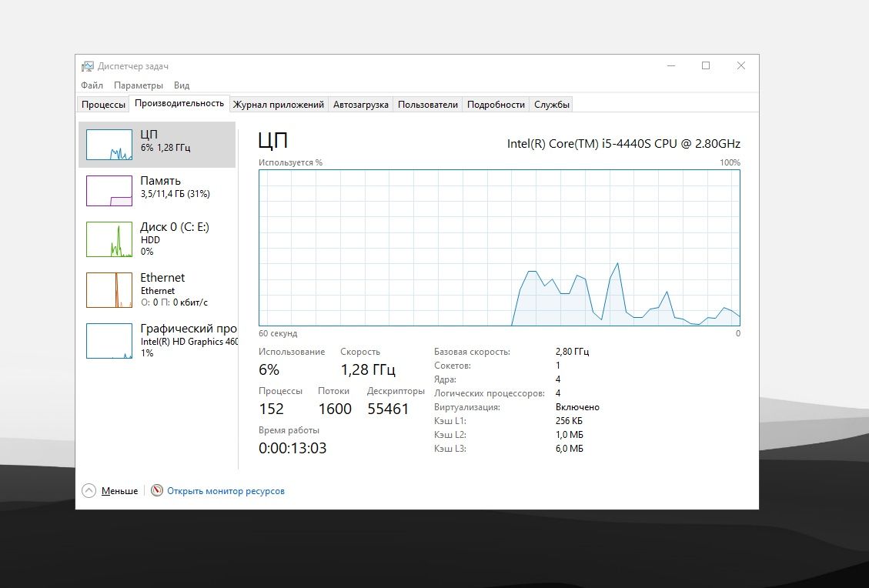Click the Процессы count 152

coord(271,409)
